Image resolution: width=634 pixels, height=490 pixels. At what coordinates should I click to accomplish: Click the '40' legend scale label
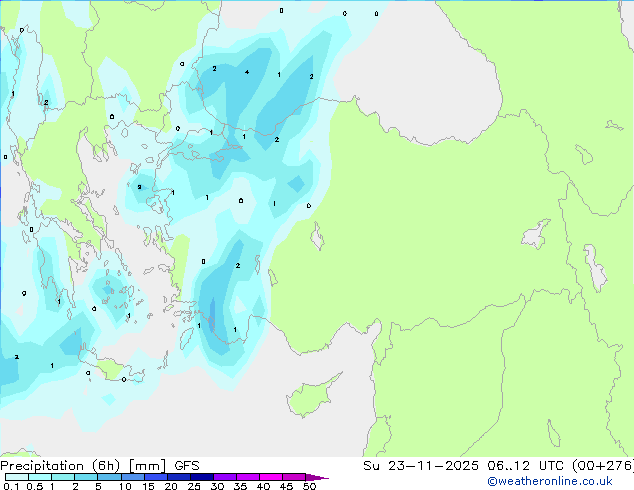point(263,486)
